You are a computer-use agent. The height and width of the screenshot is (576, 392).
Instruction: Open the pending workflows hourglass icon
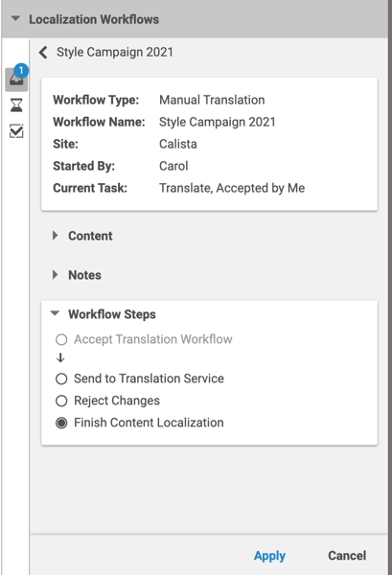[16, 105]
